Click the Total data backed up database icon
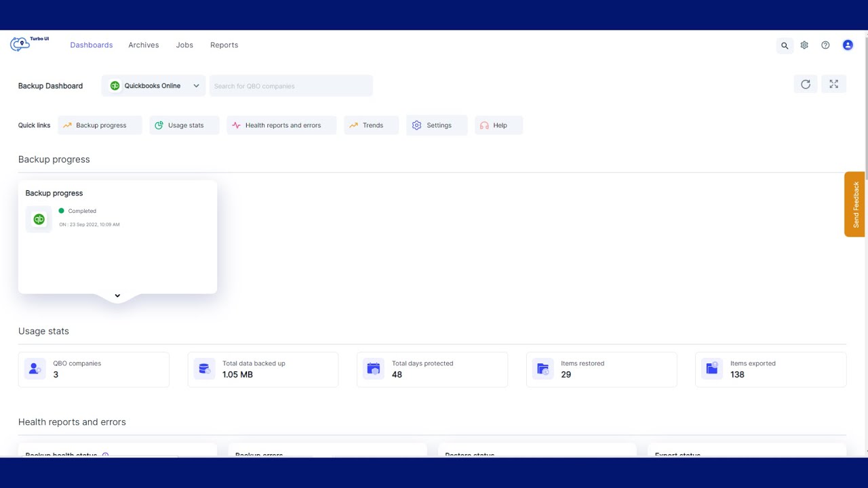Image resolution: width=868 pixels, height=488 pixels. tap(204, 369)
